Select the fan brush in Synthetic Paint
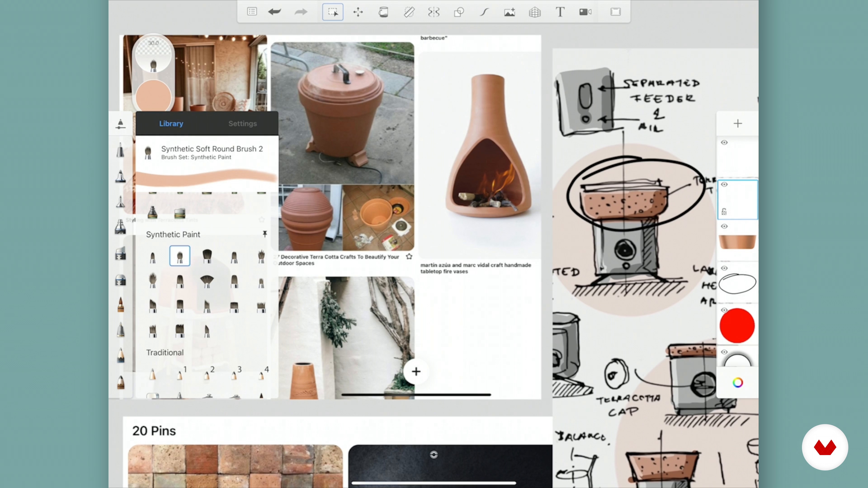 pyautogui.click(x=207, y=281)
